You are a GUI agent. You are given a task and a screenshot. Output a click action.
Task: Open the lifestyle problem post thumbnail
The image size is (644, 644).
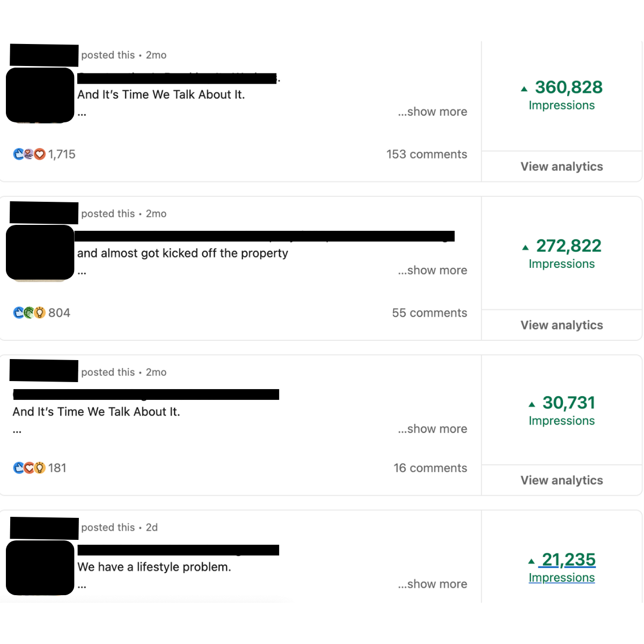40,568
